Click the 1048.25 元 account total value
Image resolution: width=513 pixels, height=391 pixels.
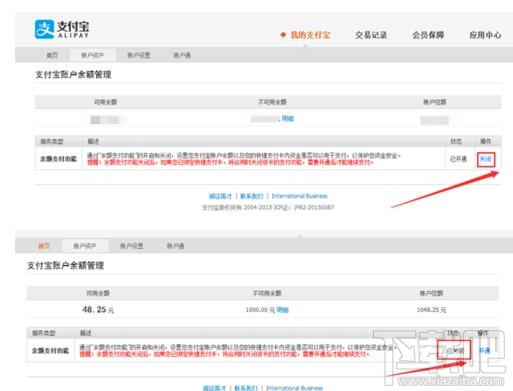pyautogui.click(x=431, y=310)
